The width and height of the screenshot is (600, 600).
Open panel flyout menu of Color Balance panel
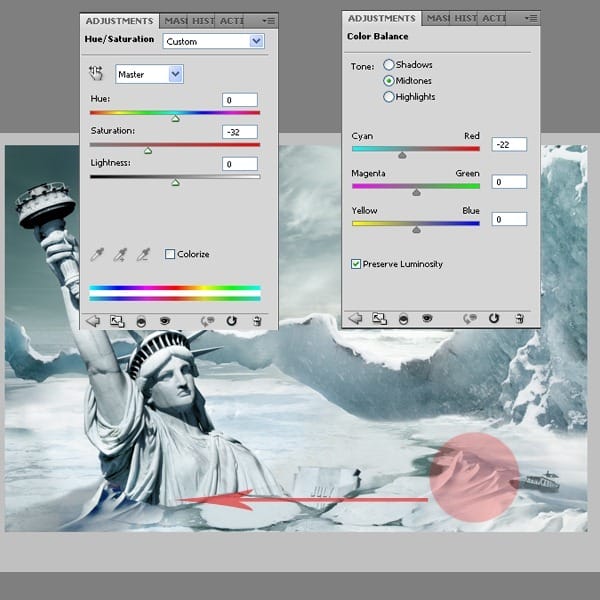[531, 18]
